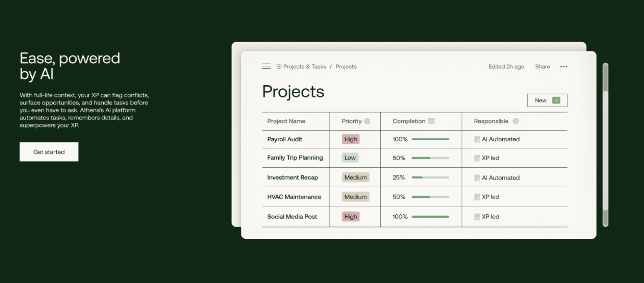644x283 pixels.
Task: Click the Payroll Audit completion progress bar
Action: pos(430,139)
